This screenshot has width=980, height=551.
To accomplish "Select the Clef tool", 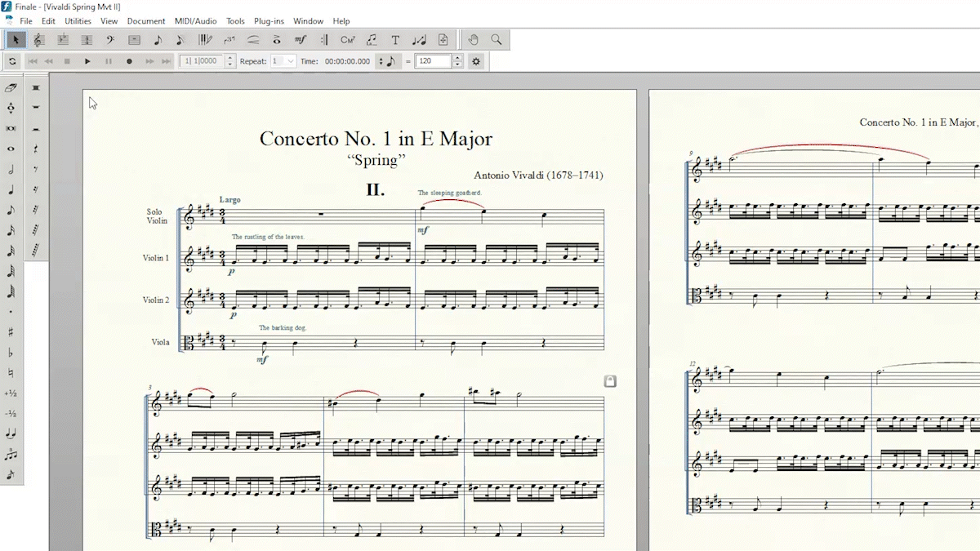I will [x=110, y=39].
